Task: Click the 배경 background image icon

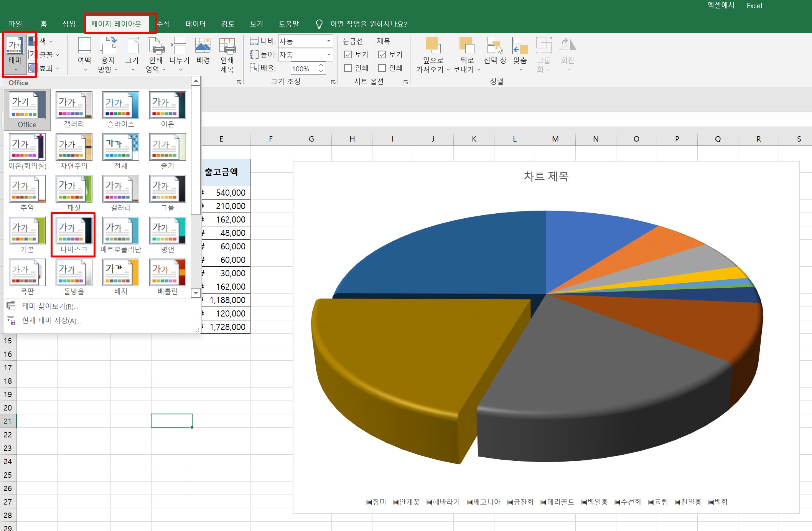Action: 203,46
